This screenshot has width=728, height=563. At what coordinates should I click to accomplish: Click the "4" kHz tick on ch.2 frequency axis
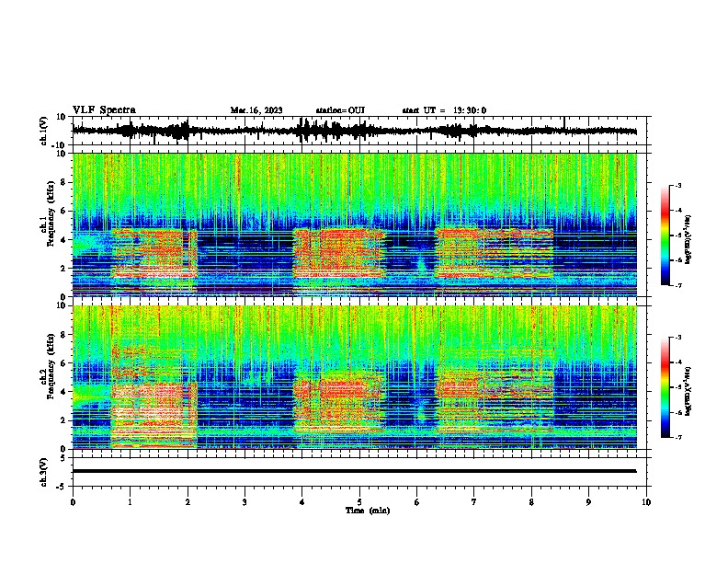(64, 392)
